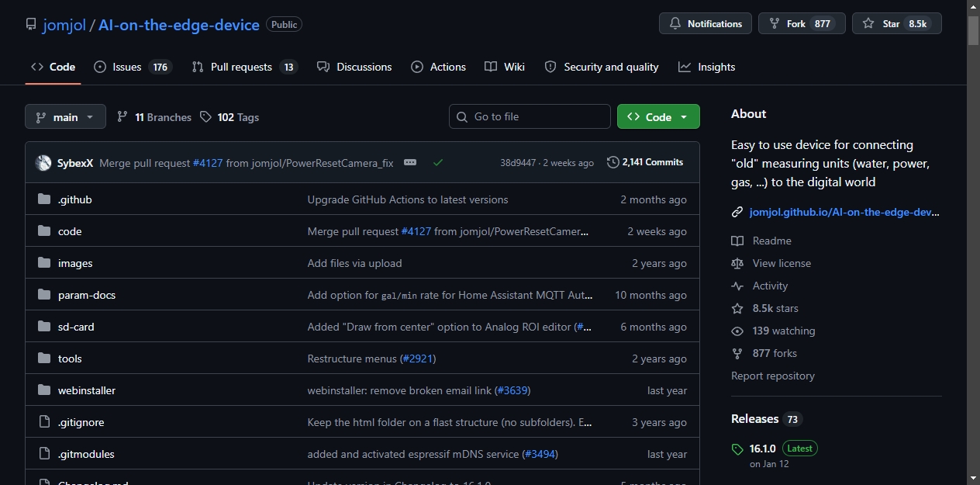Image resolution: width=980 pixels, height=485 pixels.
Task: Go to the Wiki tab
Action: 505,67
